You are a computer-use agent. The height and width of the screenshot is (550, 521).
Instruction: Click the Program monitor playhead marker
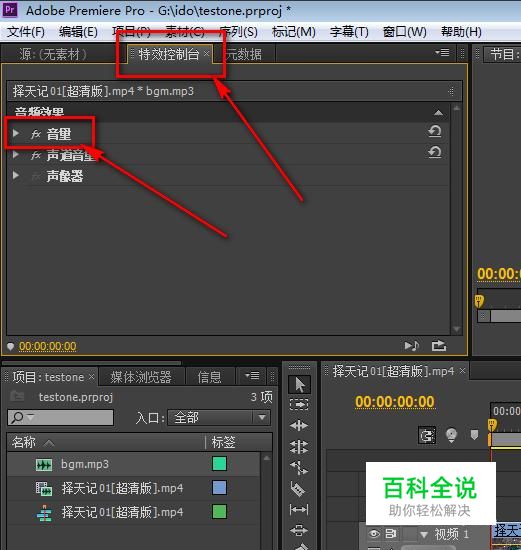click(479, 301)
